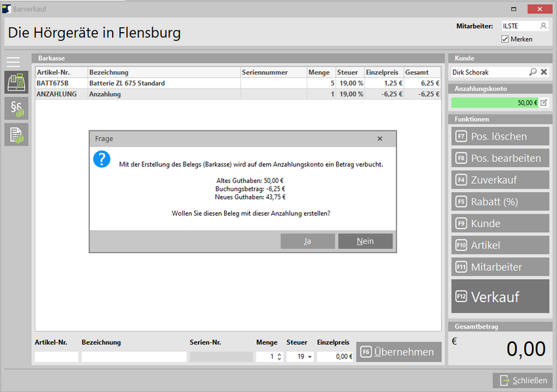
Task: Open the document-with-coins sidebar icon
Action: [x=16, y=134]
